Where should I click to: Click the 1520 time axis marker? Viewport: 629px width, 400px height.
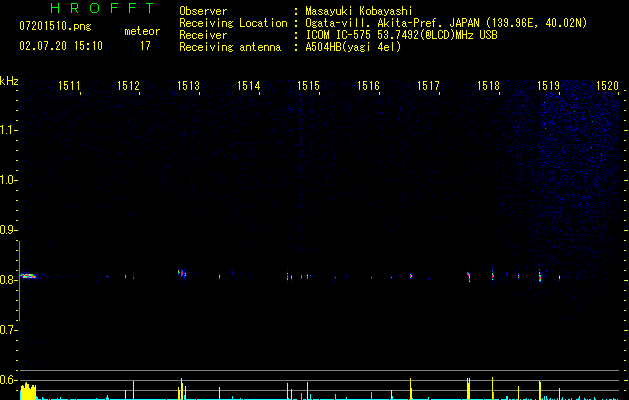608,86
